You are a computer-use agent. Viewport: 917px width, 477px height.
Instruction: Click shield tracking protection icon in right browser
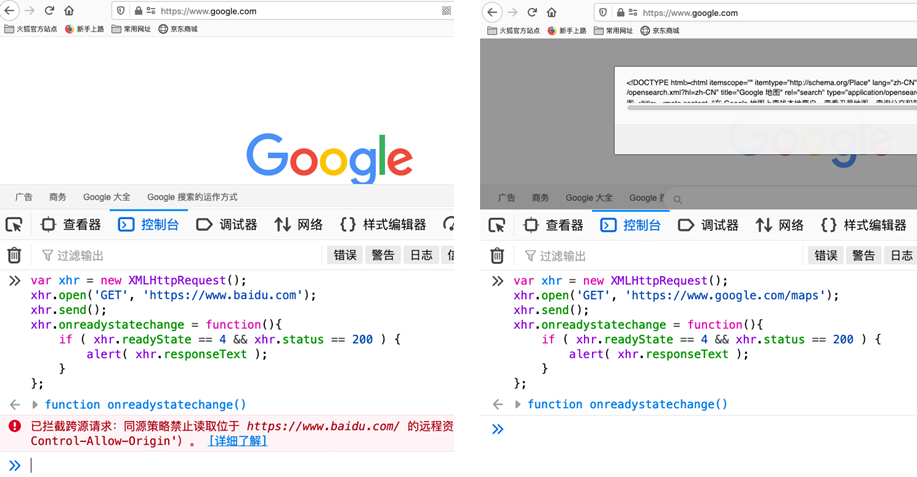(603, 12)
